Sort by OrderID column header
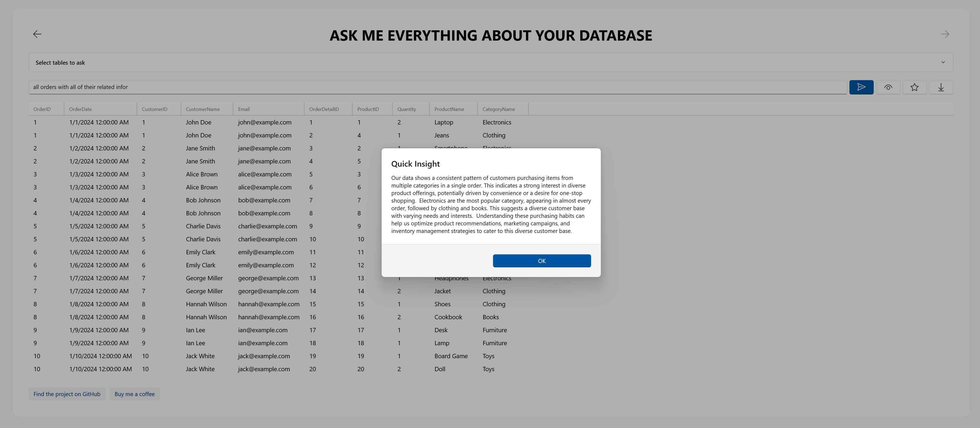This screenshot has height=428, width=980. pyautogui.click(x=42, y=109)
